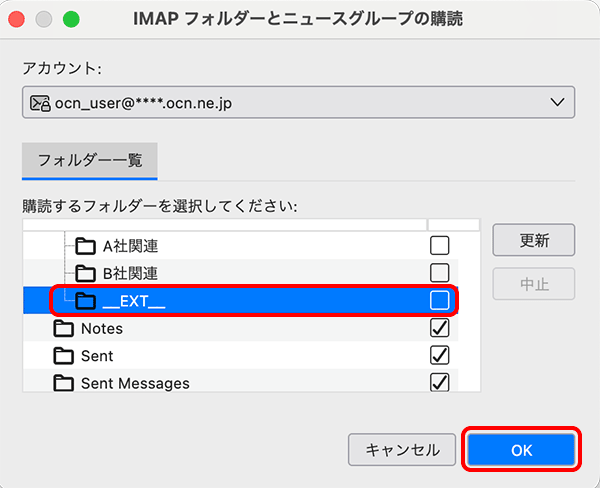Click the B社関連 folder icon
600x488 pixels.
pos(86,273)
